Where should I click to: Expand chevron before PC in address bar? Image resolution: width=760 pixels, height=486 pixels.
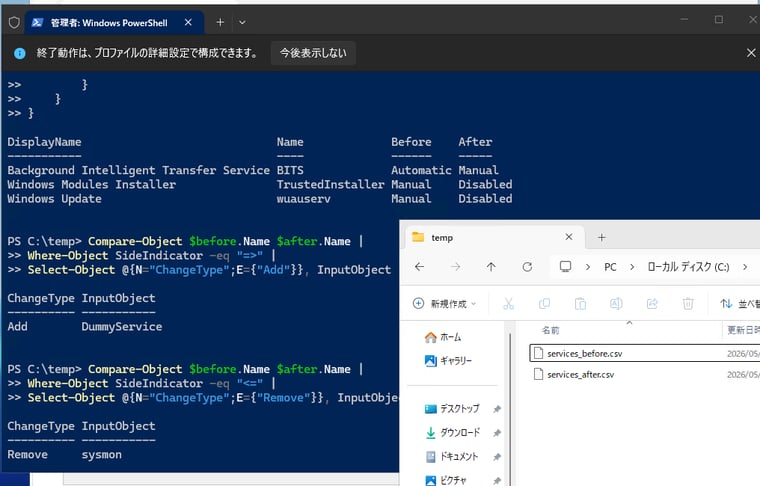pyautogui.click(x=587, y=267)
